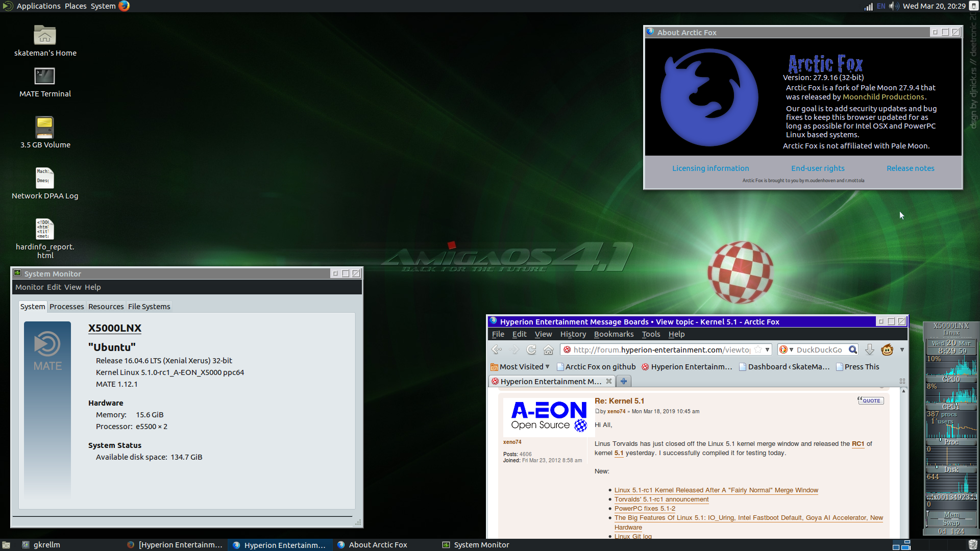
Task: Show the desktop using the bottom-left panel icon
Action: point(6,545)
